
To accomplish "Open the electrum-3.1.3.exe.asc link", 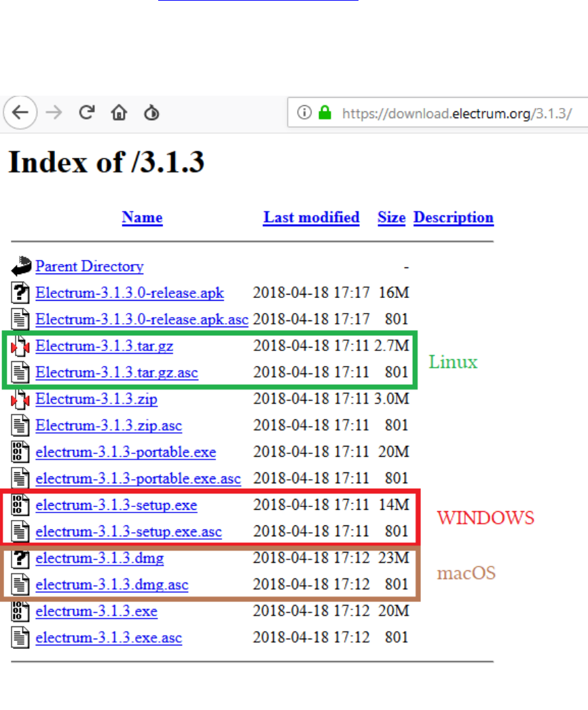I will click(x=109, y=637).
